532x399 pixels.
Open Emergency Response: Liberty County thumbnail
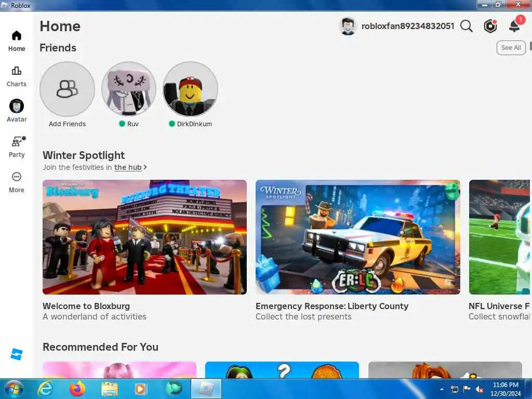pos(358,237)
